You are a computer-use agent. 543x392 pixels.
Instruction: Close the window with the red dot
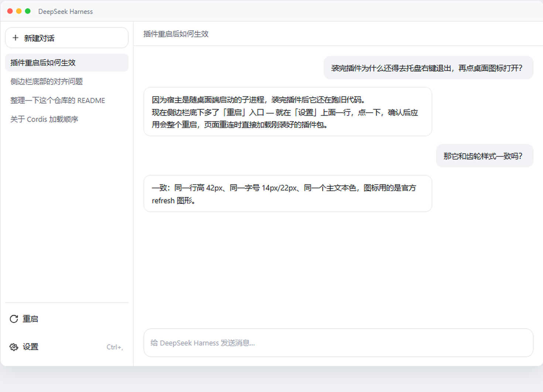click(x=10, y=11)
